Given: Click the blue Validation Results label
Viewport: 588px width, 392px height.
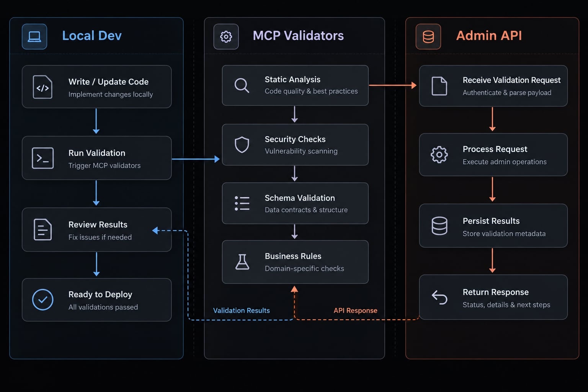Looking at the screenshot, I should coord(241,310).
